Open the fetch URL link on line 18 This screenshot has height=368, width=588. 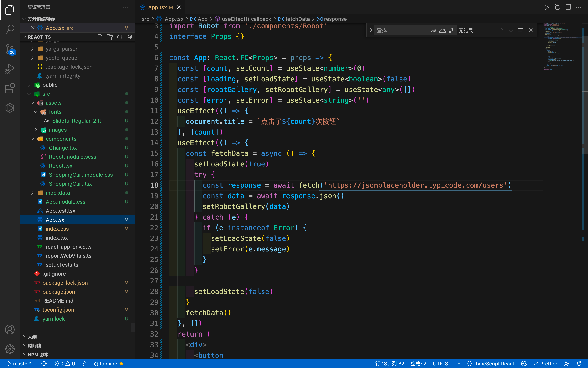tap(415, 185)
